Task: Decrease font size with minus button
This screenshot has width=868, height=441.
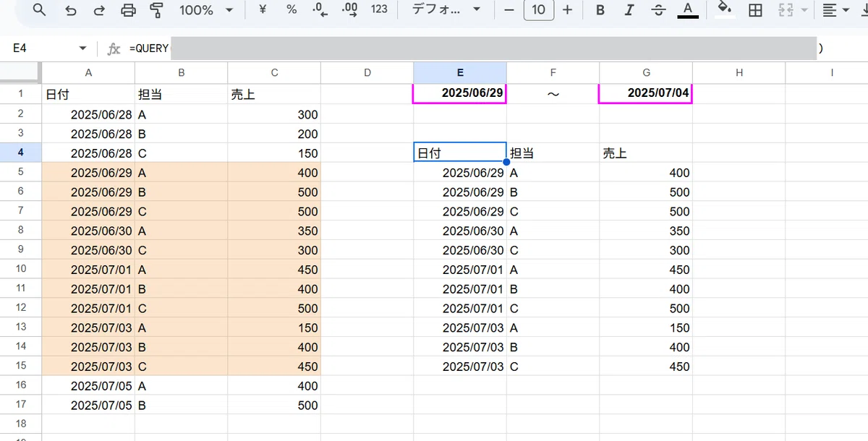Action: [x=509, y=10]
